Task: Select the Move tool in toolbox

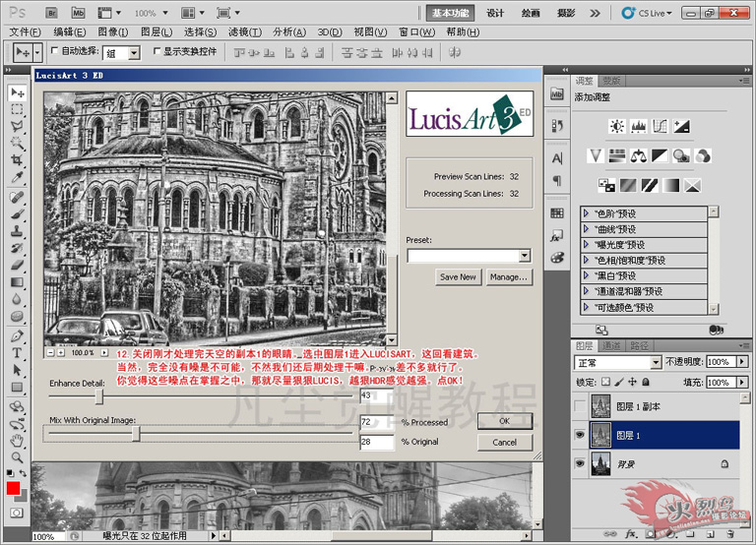Action: (x=18, y=92)
